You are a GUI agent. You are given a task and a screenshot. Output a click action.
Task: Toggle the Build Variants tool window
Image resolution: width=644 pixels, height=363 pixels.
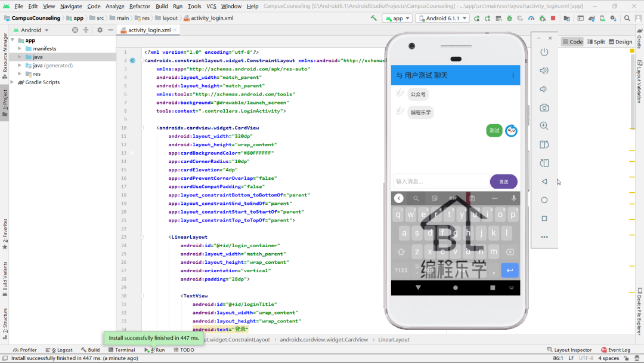tap(5, 279)
